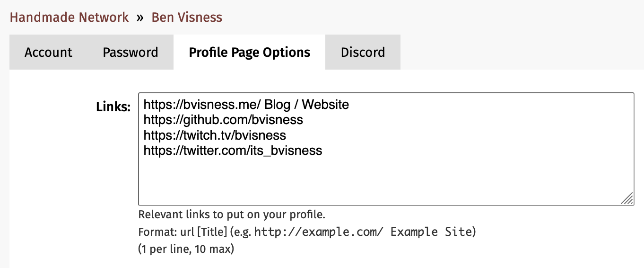This screenshot has width=644, height=268.
Task: Switch to the Account tab
Action: 48,52
